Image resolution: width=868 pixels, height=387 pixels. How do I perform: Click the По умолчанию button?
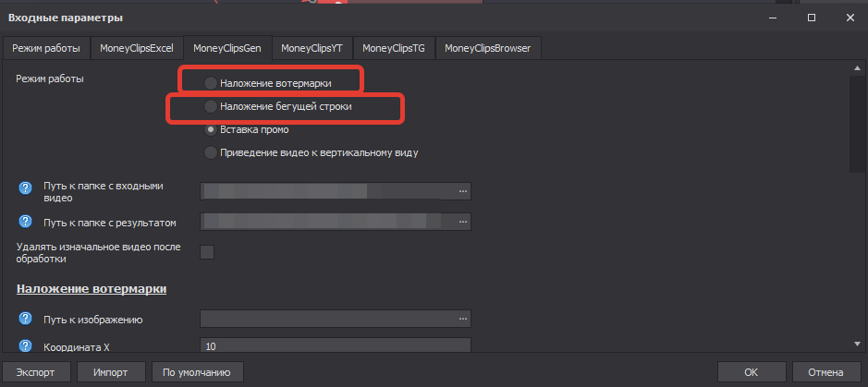(197, 372)
